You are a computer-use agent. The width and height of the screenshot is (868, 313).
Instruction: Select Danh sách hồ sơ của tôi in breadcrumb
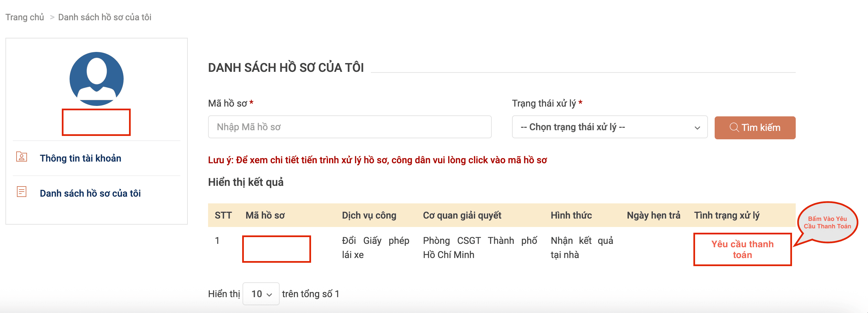(x=105, y=17)
